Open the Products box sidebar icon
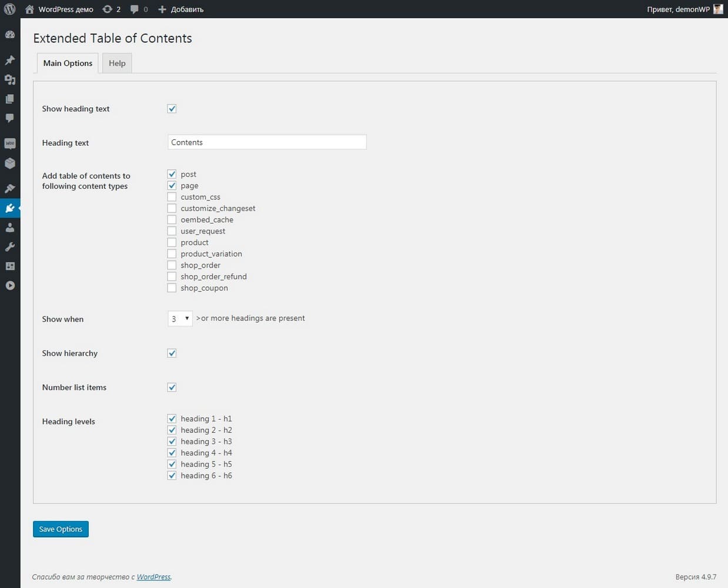Image resolution: width=728 pixels, height=588 pixels. (x=10, y=163)
